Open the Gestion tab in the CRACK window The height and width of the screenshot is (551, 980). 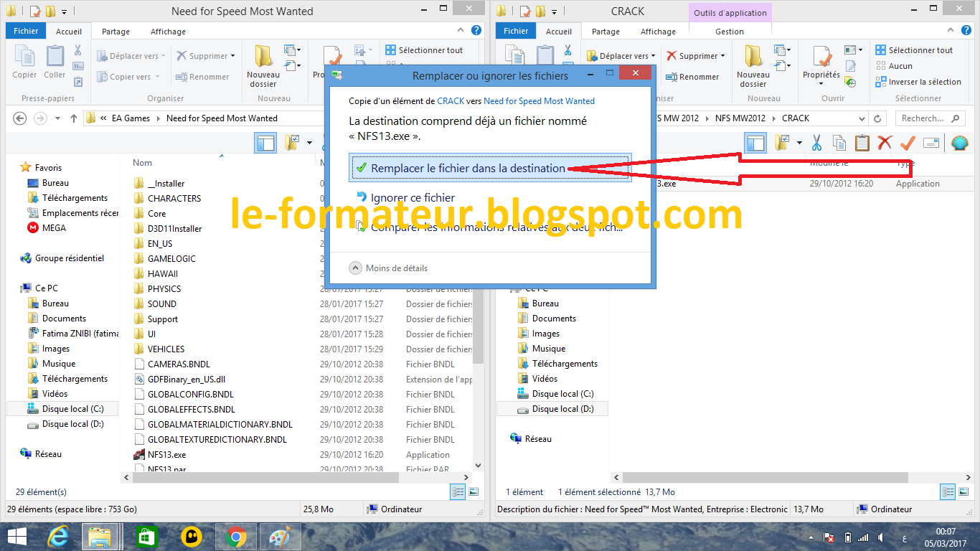click(730, 32)
